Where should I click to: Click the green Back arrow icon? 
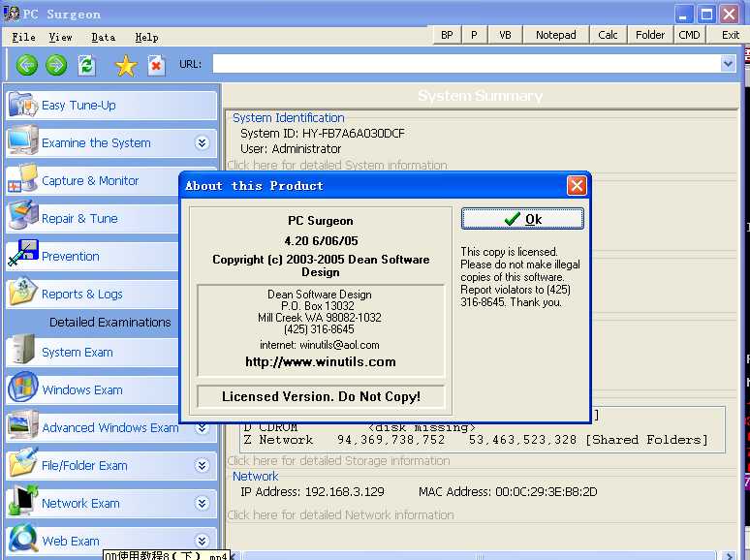pyautogui.click(x=27, y=65)
